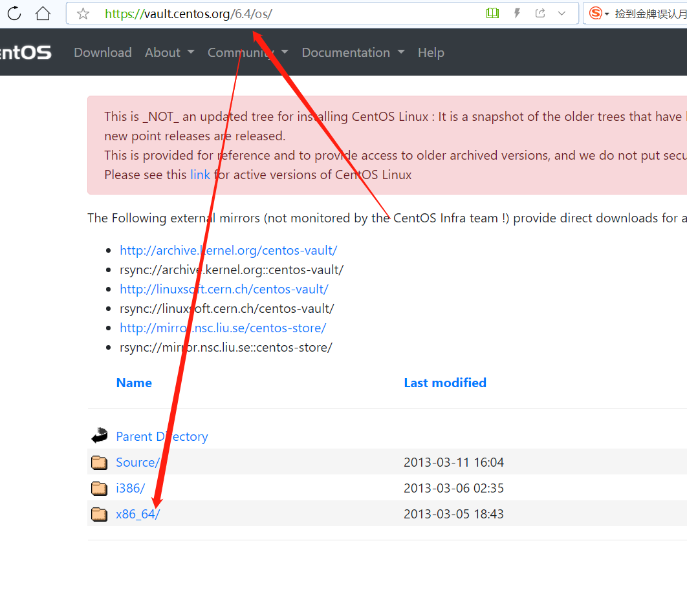Click the share icon in address bar

540,13
